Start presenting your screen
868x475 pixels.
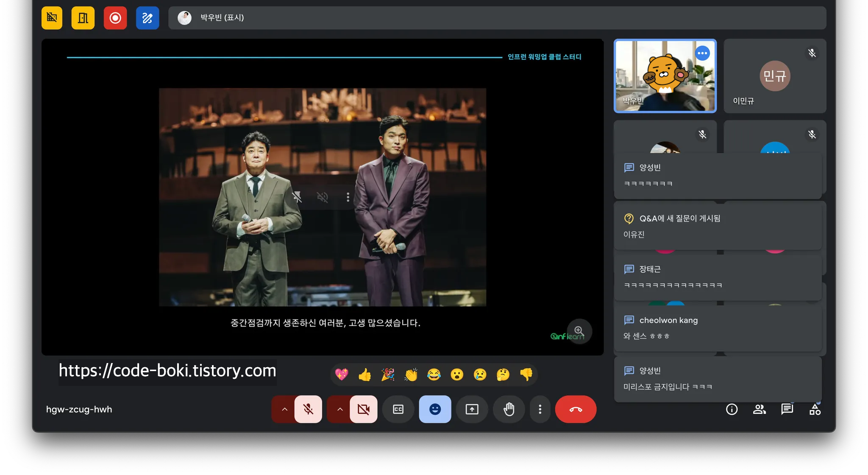tap(472, 409)
